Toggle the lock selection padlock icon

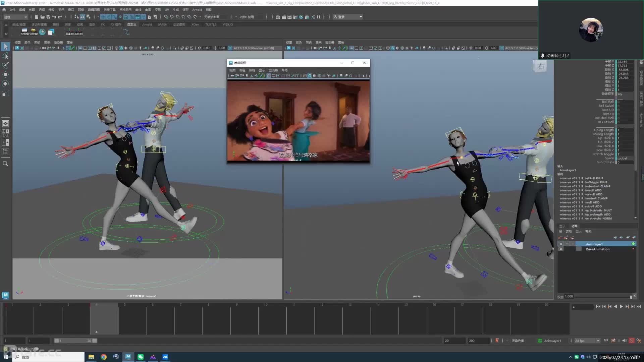click(x=149, y=17)
